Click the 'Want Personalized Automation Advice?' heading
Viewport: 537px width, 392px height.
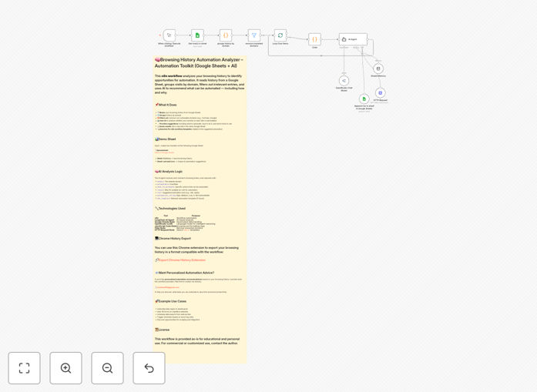point(185,273)
